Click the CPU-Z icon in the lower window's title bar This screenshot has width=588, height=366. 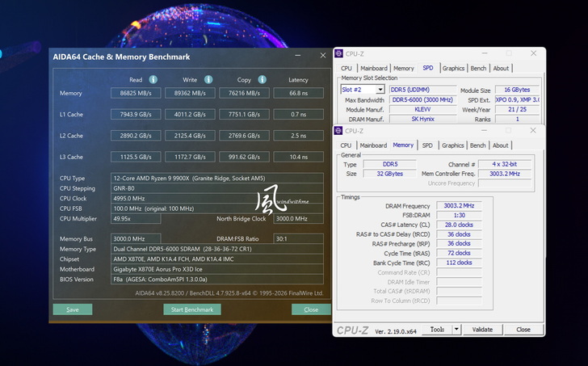point(338,131)
